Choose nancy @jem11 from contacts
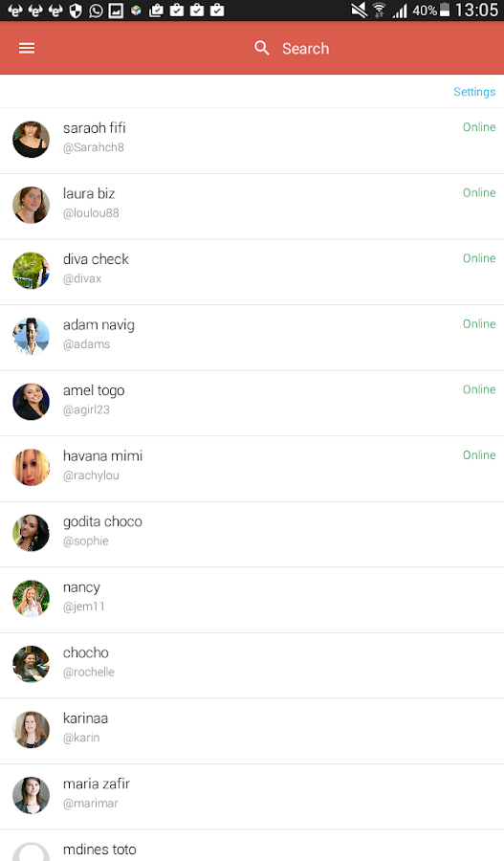 (x=252, y=600)
